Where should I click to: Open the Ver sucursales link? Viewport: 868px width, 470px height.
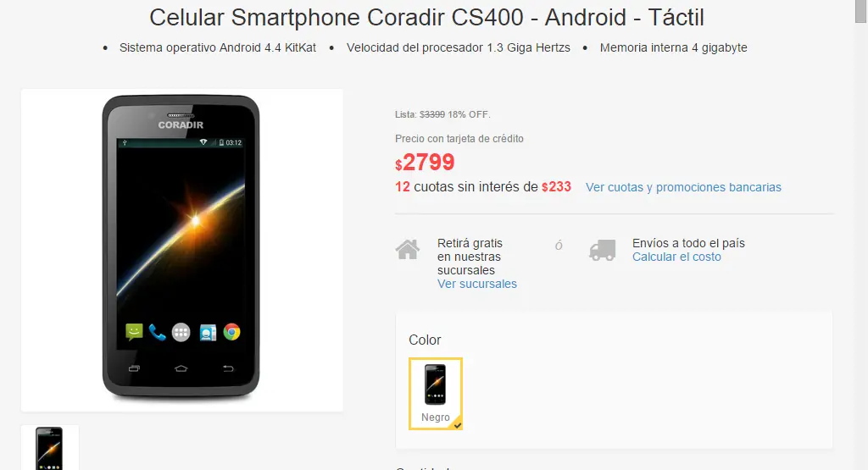[476, 284]
